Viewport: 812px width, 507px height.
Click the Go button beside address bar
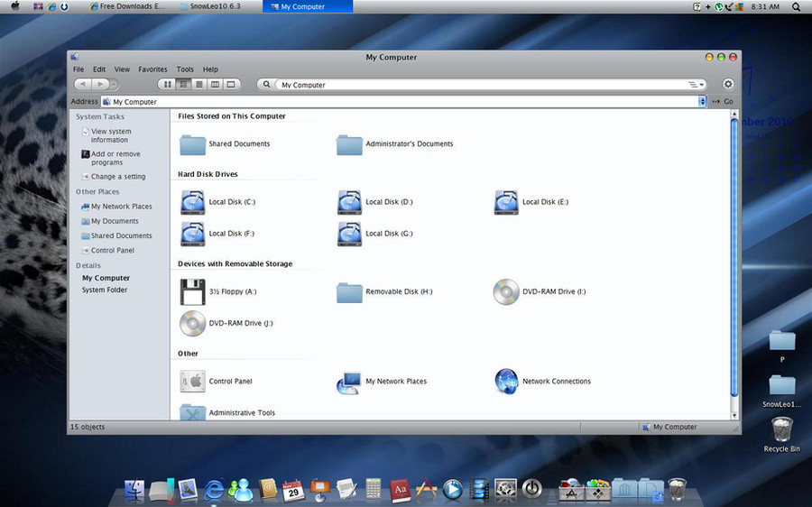[x=723, y=102]
